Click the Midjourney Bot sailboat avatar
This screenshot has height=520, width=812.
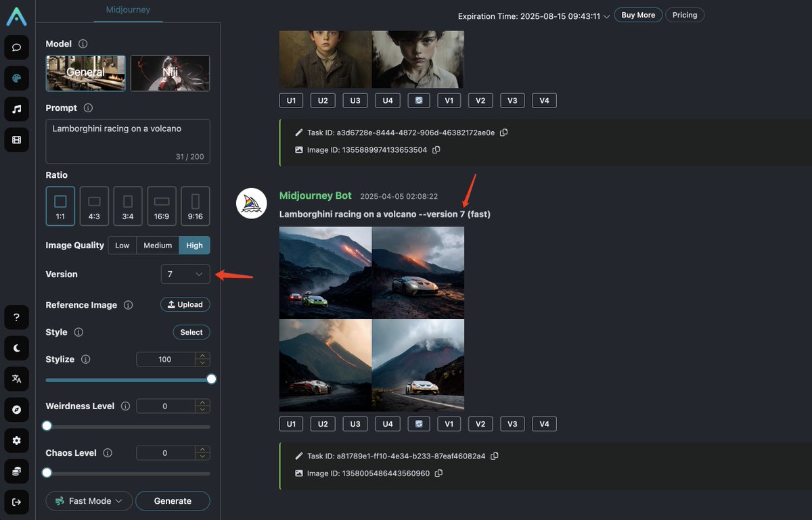pyautogui.click(x=251, y=203)
